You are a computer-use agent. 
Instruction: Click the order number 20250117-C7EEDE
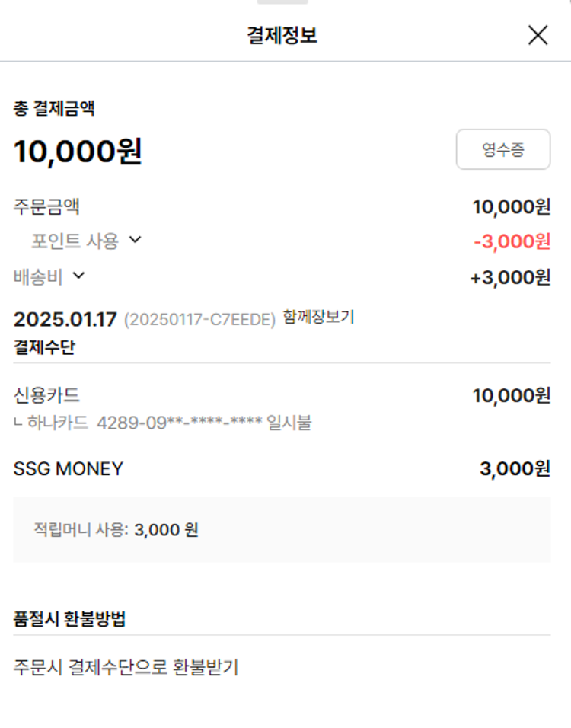click(199, 320)
